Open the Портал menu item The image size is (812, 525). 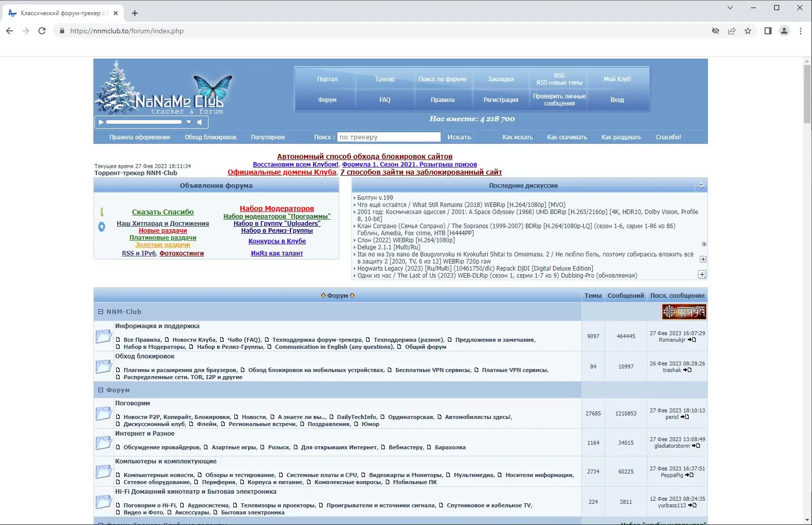(x=327, y=79)
